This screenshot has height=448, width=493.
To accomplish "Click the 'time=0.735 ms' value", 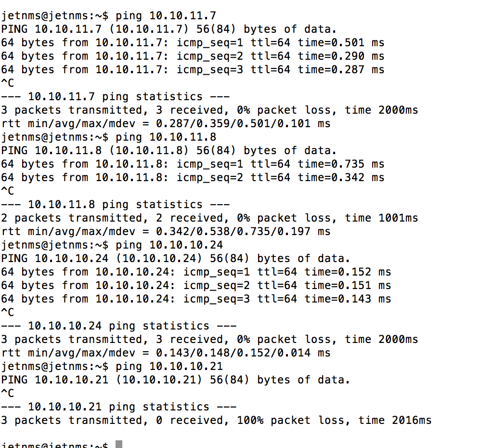I will (x=341, y=164).
